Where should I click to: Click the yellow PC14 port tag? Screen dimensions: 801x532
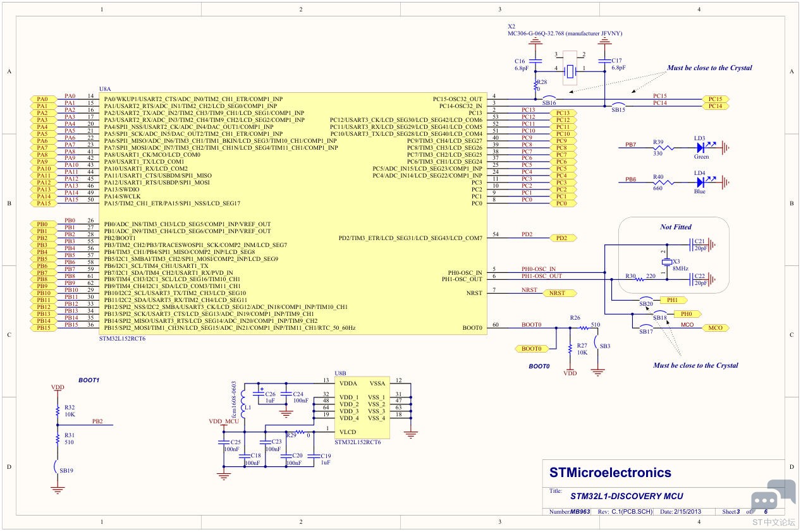(x=715, y=106)
